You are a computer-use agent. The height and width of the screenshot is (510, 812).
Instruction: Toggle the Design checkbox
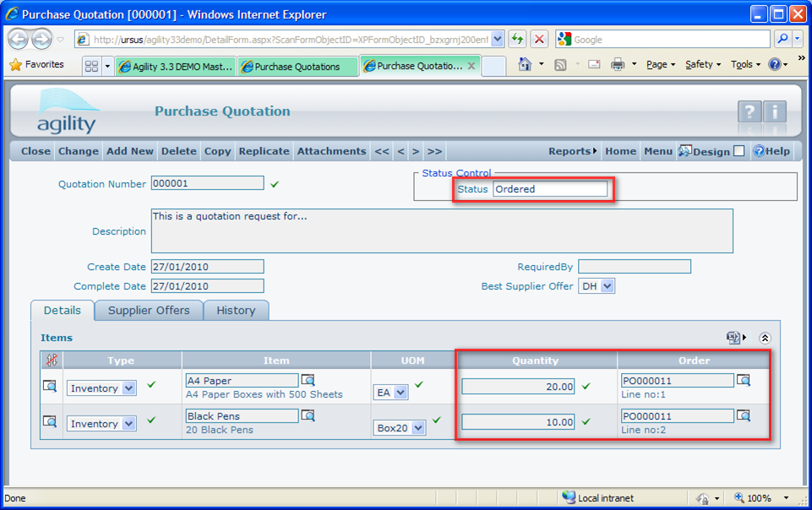pyautogui.click(x=739, y=151)
